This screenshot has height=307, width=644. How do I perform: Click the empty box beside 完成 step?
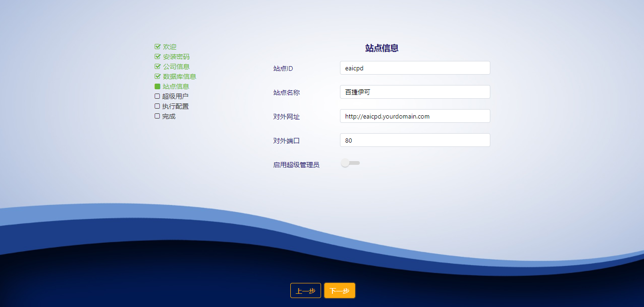tap(157, 116)
